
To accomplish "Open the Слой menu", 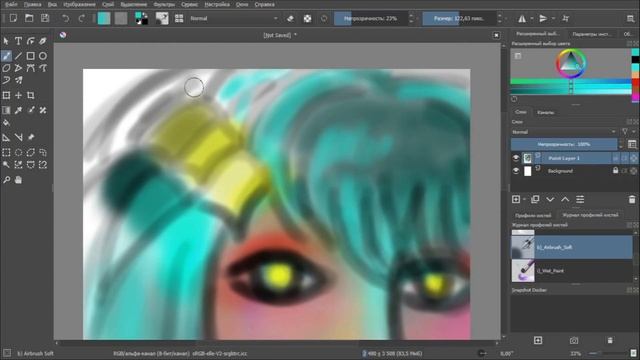I will (x=108, y=4).
